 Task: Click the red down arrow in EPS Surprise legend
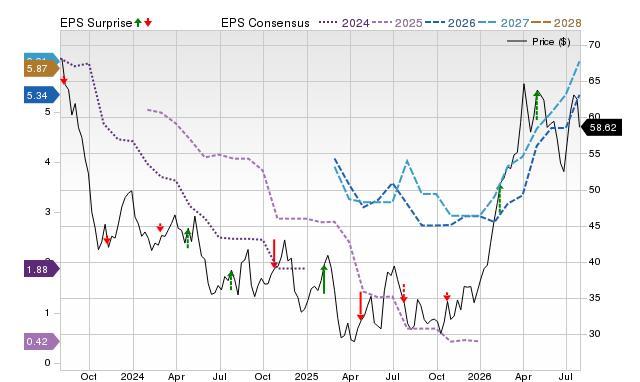(x=148, y=22)
